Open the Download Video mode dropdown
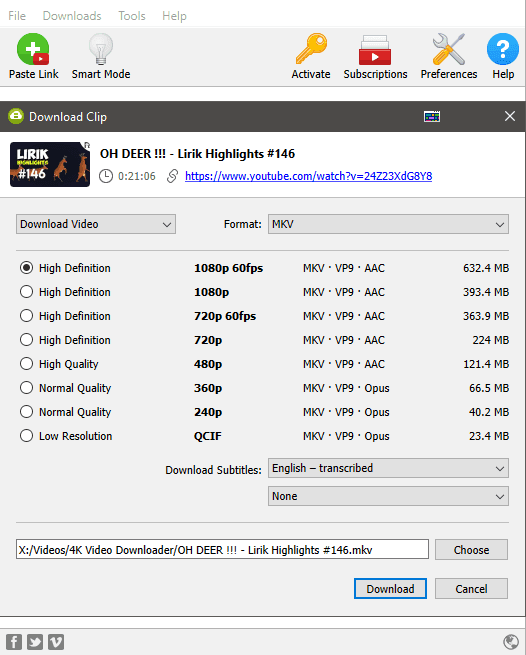Screen dimensions: 526x655 click(x=96, y=224)
